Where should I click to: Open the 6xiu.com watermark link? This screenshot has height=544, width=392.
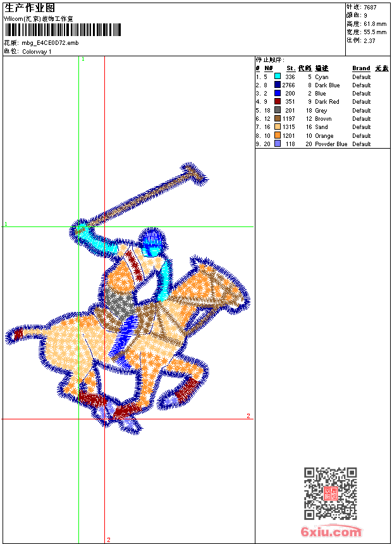(331, 532)
